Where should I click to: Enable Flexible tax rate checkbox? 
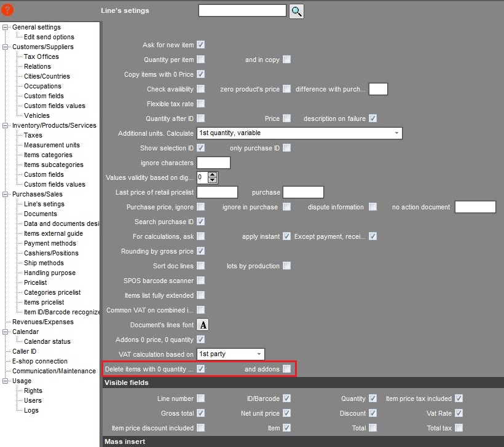200,103
